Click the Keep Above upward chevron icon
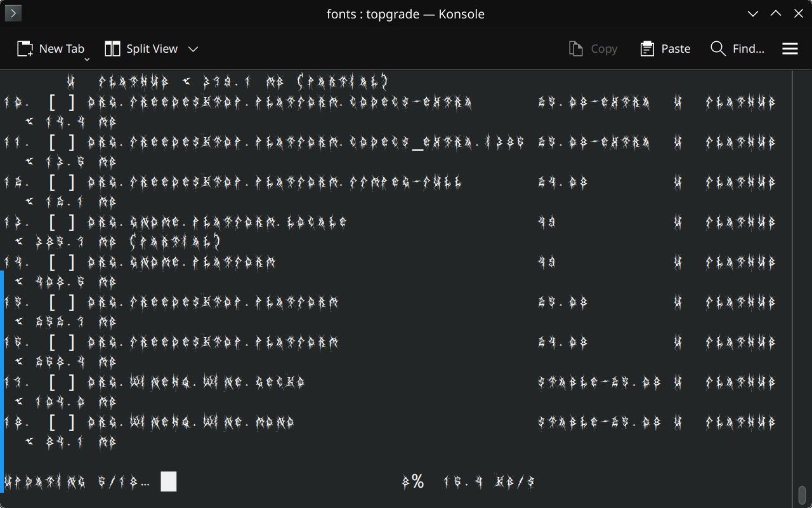Screen dimensions: 812x508 point(775,13)
